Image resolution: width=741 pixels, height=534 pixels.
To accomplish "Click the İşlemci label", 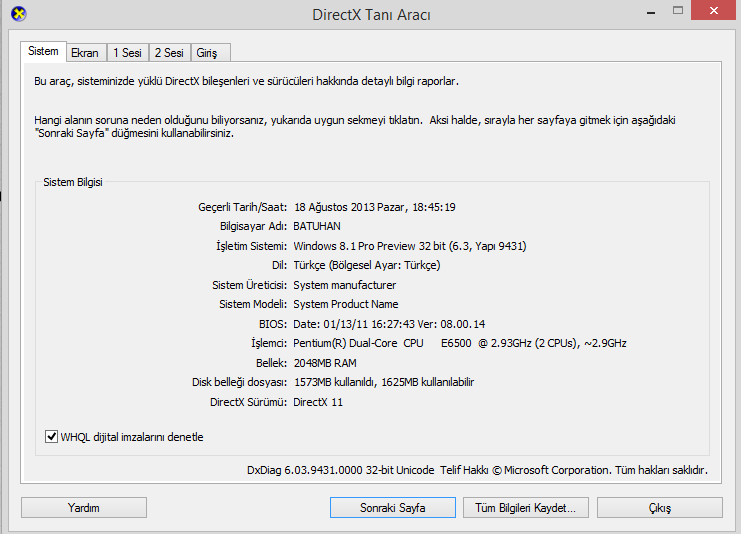I will click(x=269, y=344).
